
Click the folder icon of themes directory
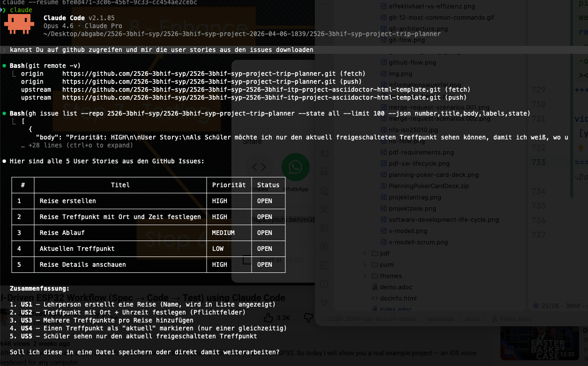point(374,276)
